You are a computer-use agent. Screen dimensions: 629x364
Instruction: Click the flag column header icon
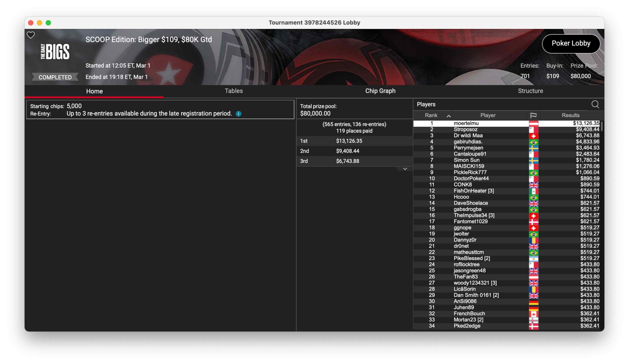tap(533, 115)
